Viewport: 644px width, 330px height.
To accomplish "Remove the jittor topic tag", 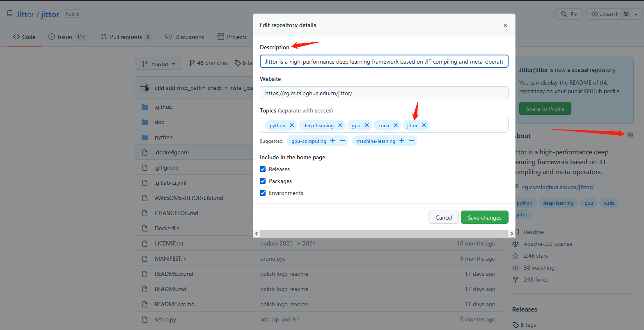I will click(x=424, y=126).
